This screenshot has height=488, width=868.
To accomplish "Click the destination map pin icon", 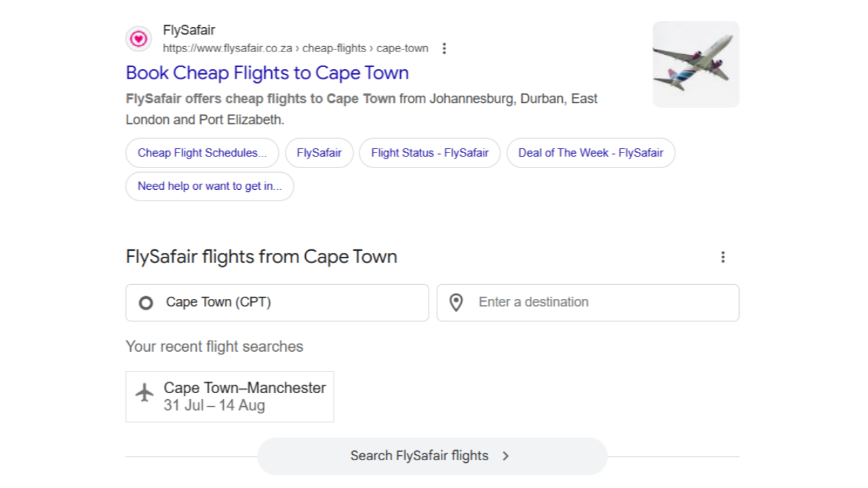I will [456, 303].
